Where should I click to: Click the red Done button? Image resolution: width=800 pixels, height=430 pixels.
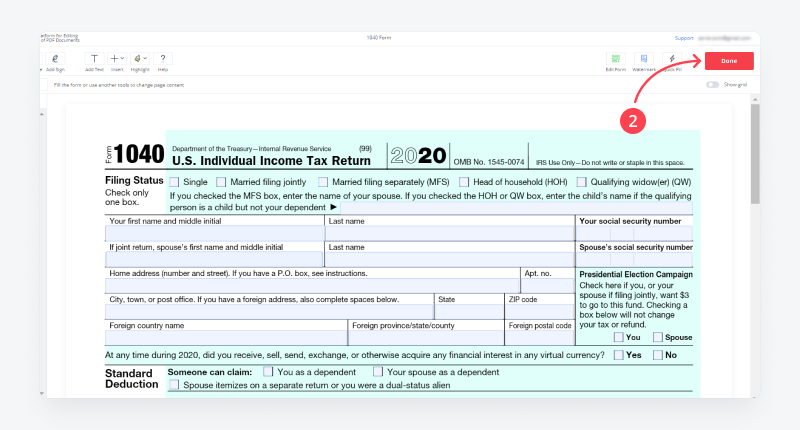729,61
